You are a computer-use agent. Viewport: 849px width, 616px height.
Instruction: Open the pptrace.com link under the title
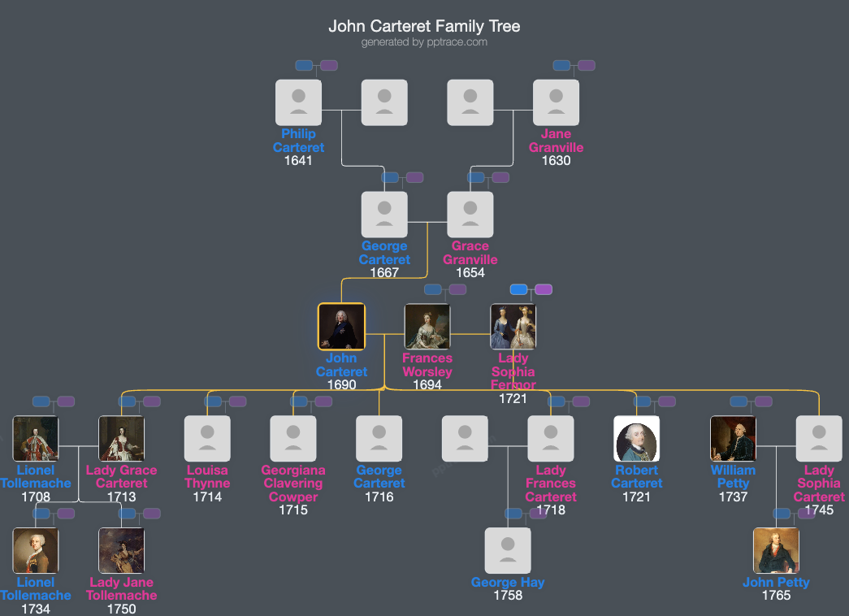tap(458, 42)
